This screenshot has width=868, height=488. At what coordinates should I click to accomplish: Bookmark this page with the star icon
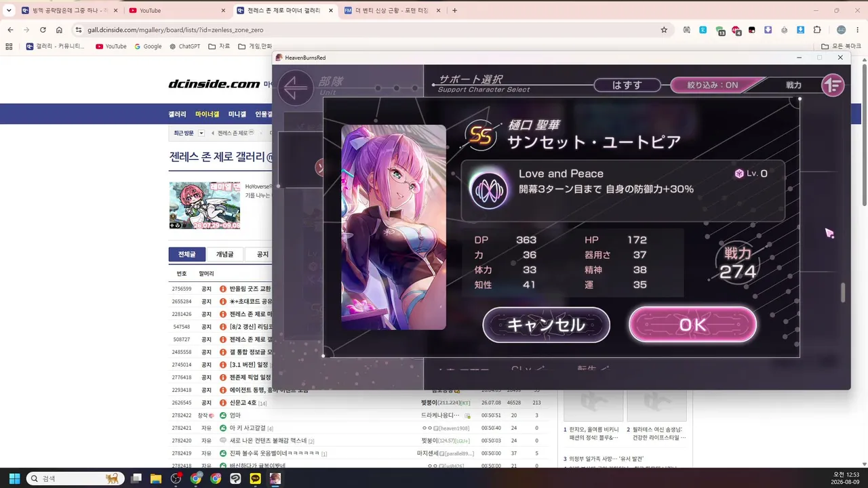click(x=664, y=30)
